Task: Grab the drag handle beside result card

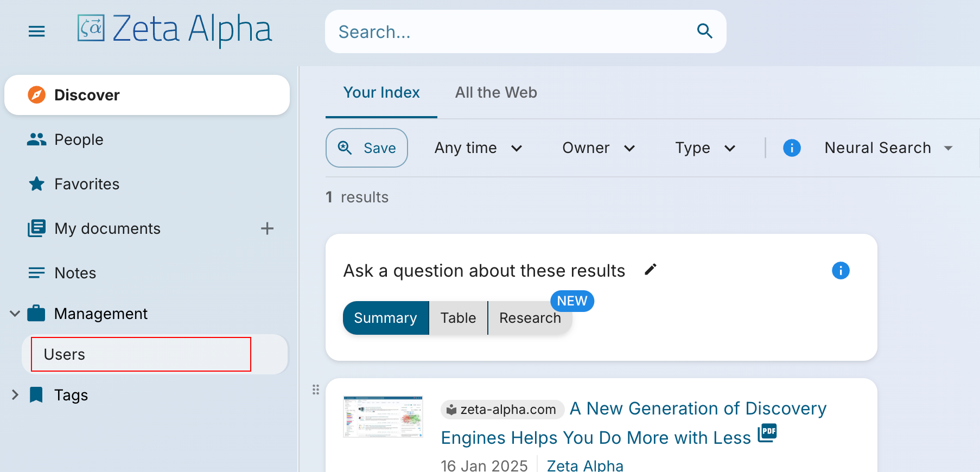Action: coord(316,390)
